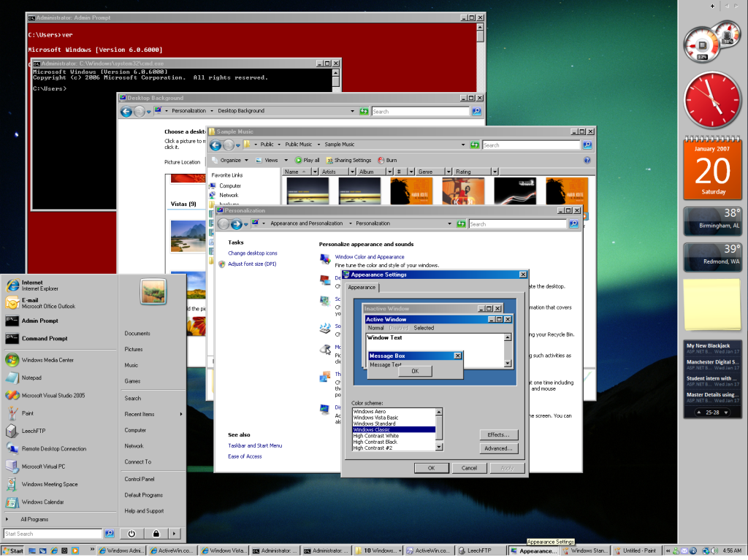Select Windows Vista Basic color scheme
Image resolution: width=748 pixels, height=560 pixels.
(x=394, y=418)
